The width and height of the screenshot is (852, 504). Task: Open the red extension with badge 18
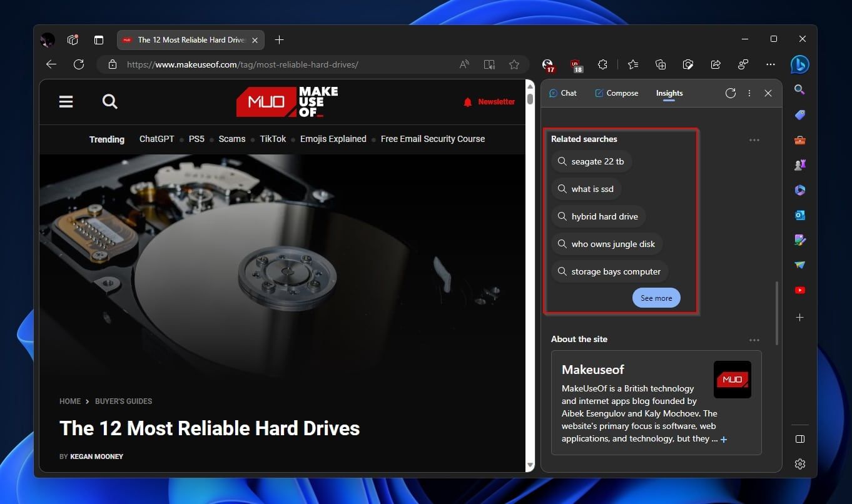576,65
